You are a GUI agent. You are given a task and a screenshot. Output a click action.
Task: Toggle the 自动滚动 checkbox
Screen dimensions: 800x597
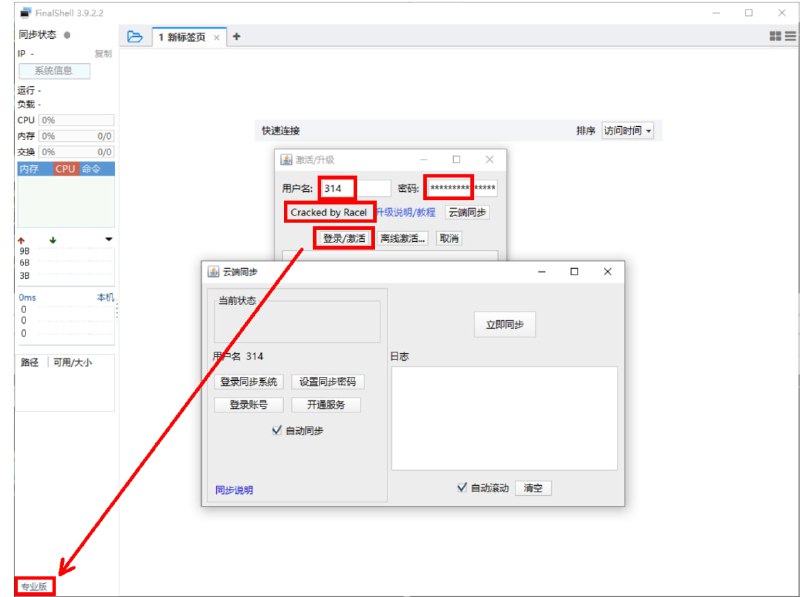pos(461,488)
